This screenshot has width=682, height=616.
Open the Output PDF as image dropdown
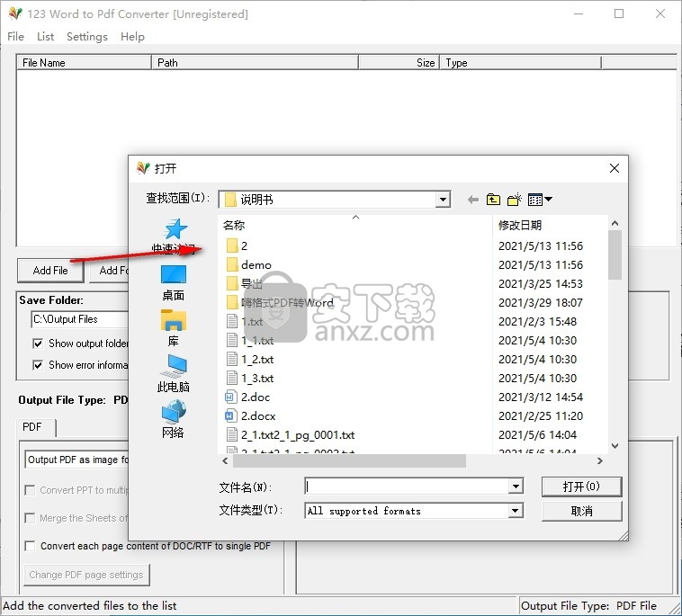(x=77, y=460)
